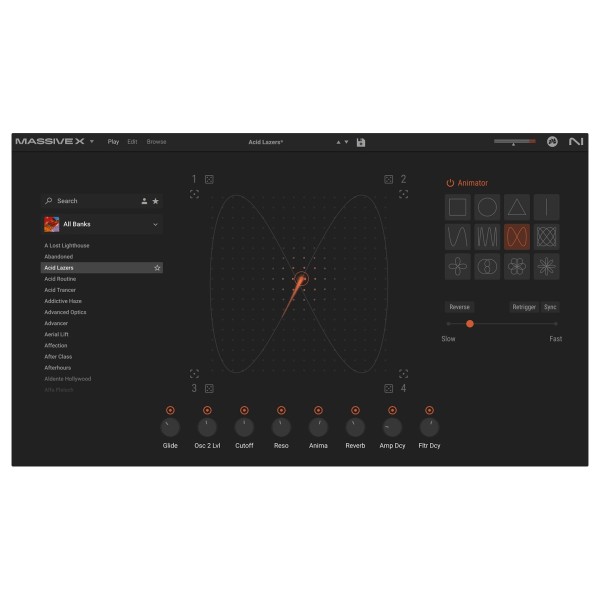Select the circle animator shape
The width and height of the screenshot is (600, 600).
click(487, 207)
